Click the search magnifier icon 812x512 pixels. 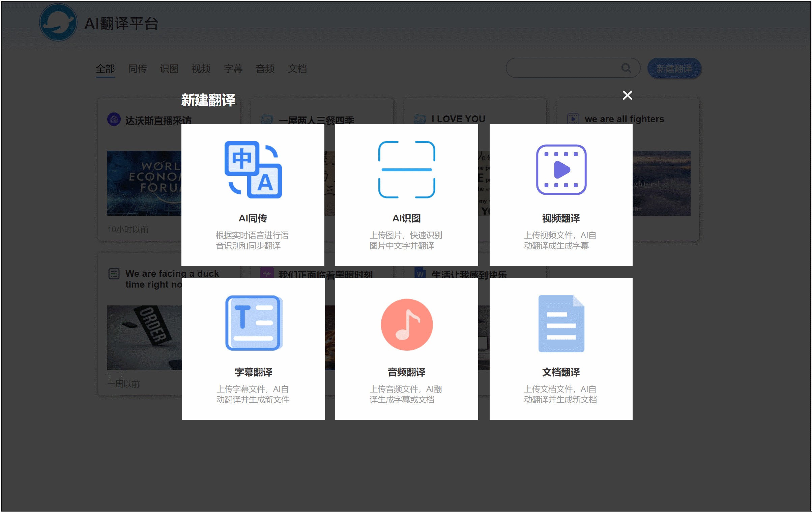[626, 68]
